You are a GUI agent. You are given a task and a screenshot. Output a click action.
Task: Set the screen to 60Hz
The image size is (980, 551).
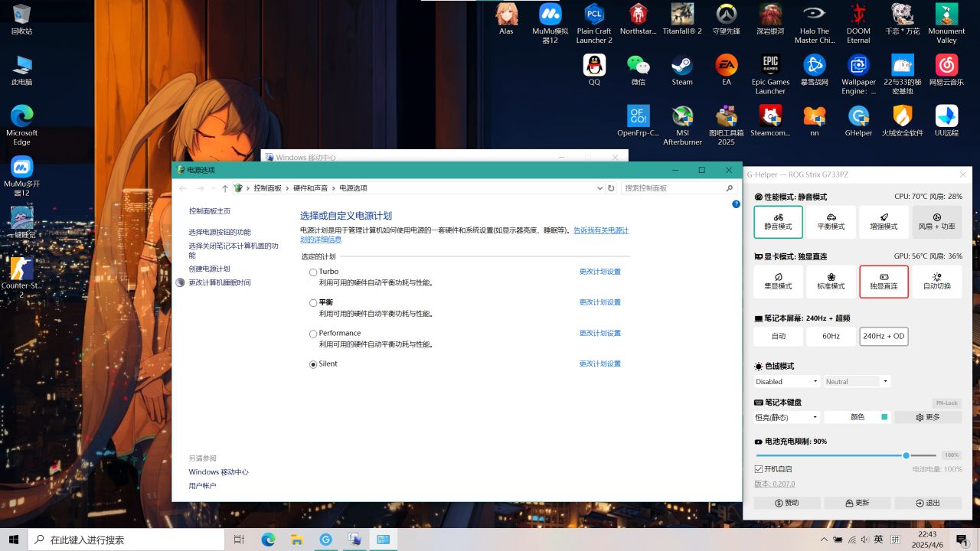click(x=831, y=336)
